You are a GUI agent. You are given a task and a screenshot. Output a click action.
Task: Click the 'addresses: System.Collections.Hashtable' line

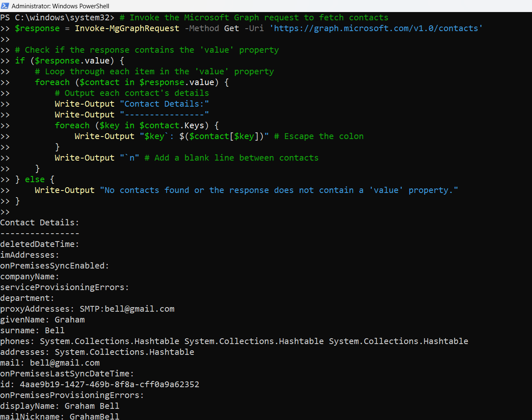pyautogui.click(x=97, y=352)
